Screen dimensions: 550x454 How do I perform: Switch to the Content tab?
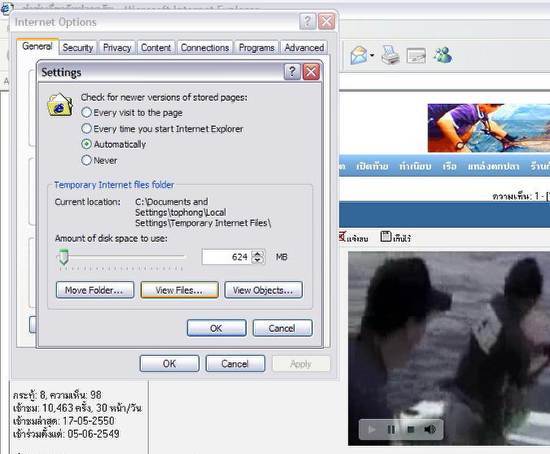point(156,48)
